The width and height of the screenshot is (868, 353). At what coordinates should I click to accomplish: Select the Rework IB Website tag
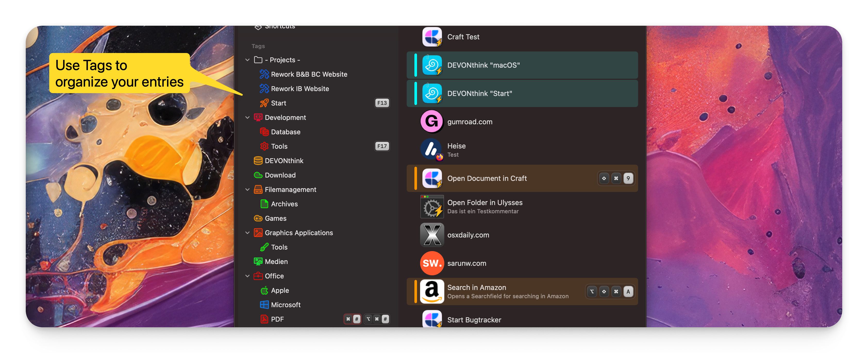[x=299, y=89]
